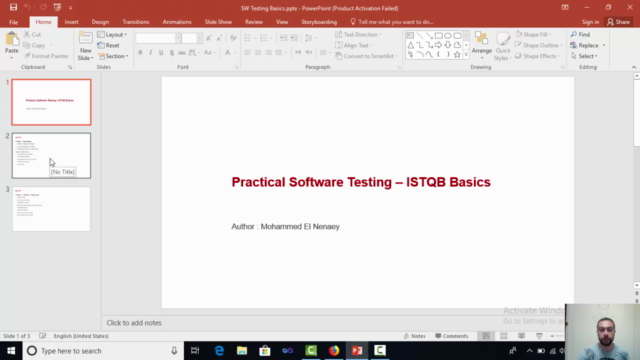Click the Share button
640x360 pixels.
[x=618, y=22]
